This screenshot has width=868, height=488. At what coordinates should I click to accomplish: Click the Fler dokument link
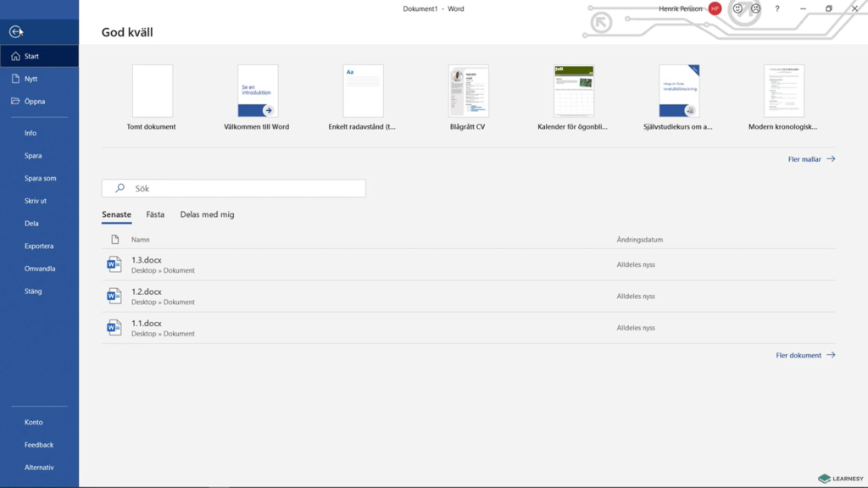tap(805, 355)
